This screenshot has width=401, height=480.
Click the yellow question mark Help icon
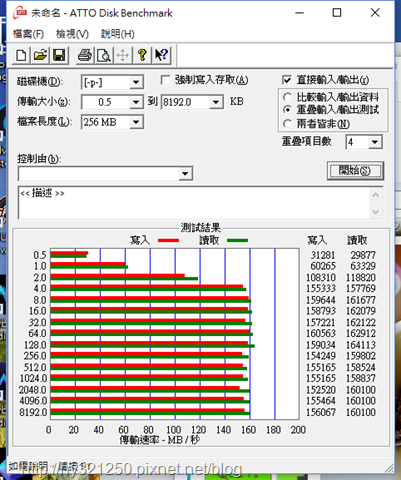(142, 55)
